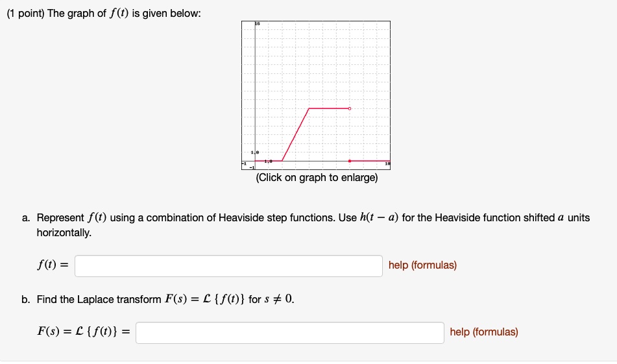The height and width of the screenshot is (364, 617).
Task: Open help (formulas) link beside F(s) box
Action: click(x=484, y=332)
